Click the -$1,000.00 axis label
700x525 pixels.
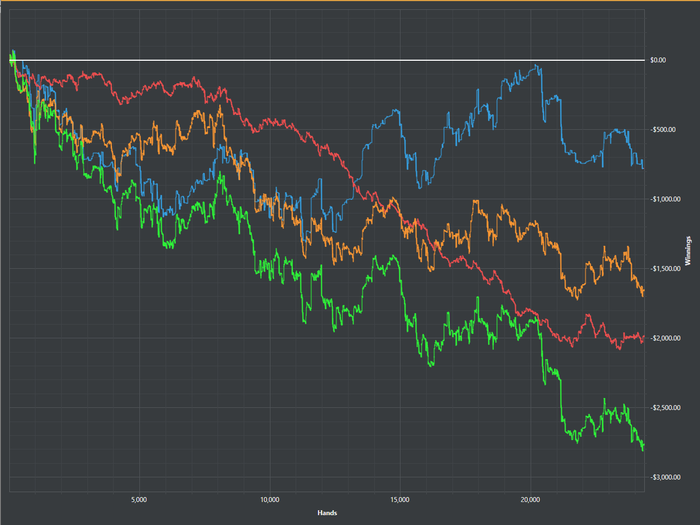click(x=665, y=199)
